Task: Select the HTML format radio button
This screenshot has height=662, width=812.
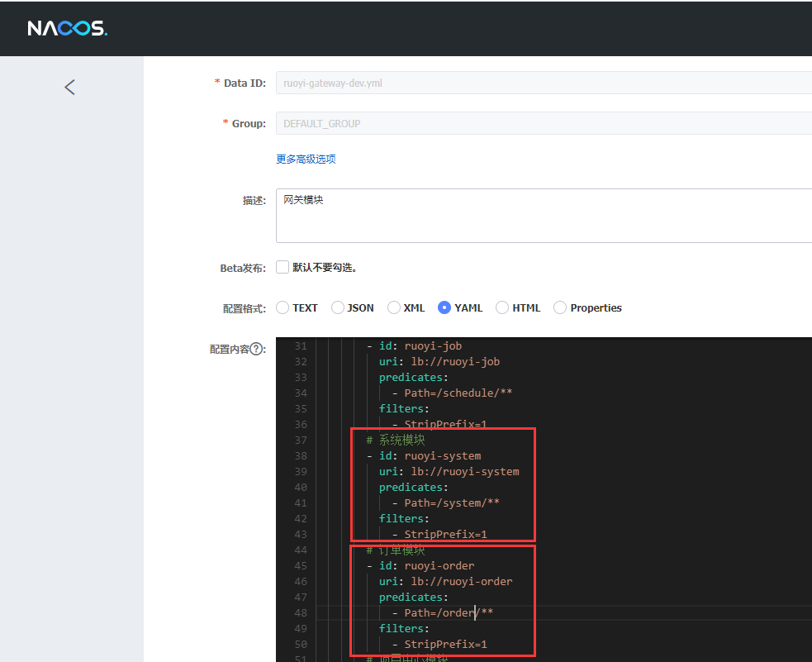Action: [502, 307]
